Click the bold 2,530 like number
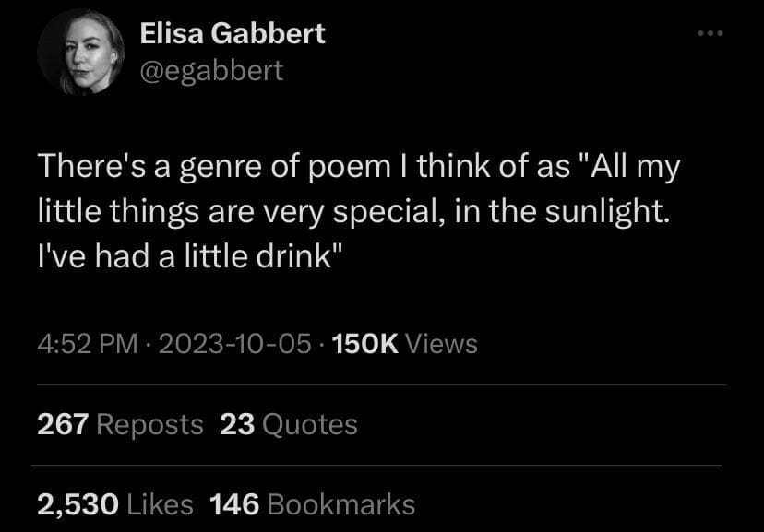 click(78, 504)
